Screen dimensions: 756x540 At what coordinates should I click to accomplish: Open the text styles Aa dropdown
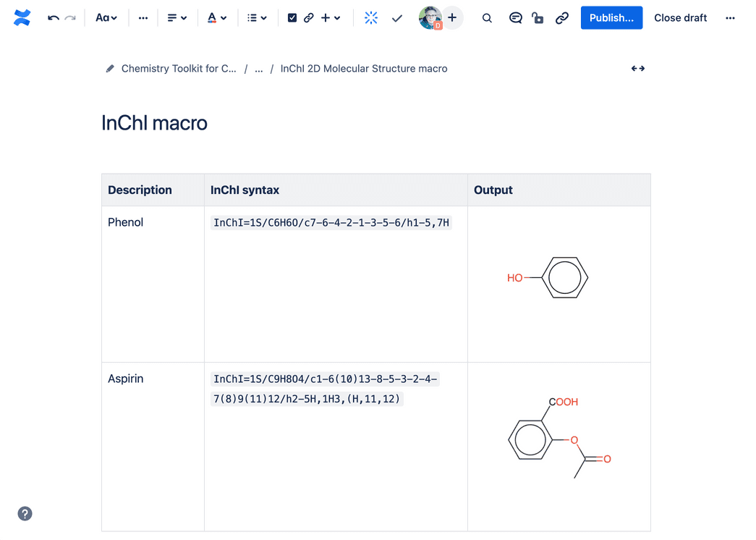coord(106,17)
